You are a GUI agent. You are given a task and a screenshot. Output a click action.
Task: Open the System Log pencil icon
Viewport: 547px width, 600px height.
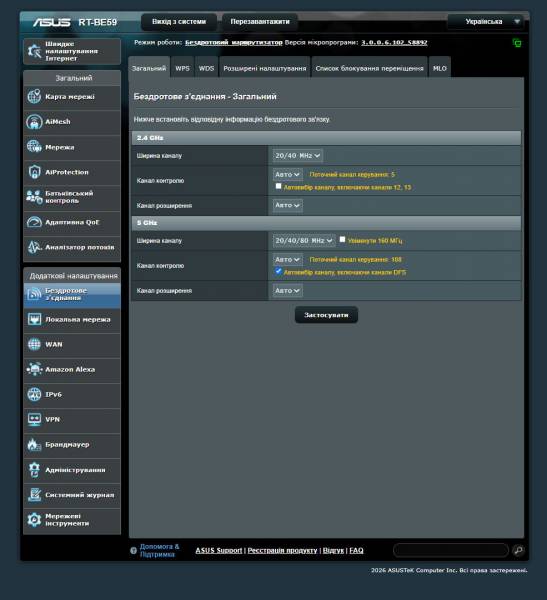[x=34, y=495]
